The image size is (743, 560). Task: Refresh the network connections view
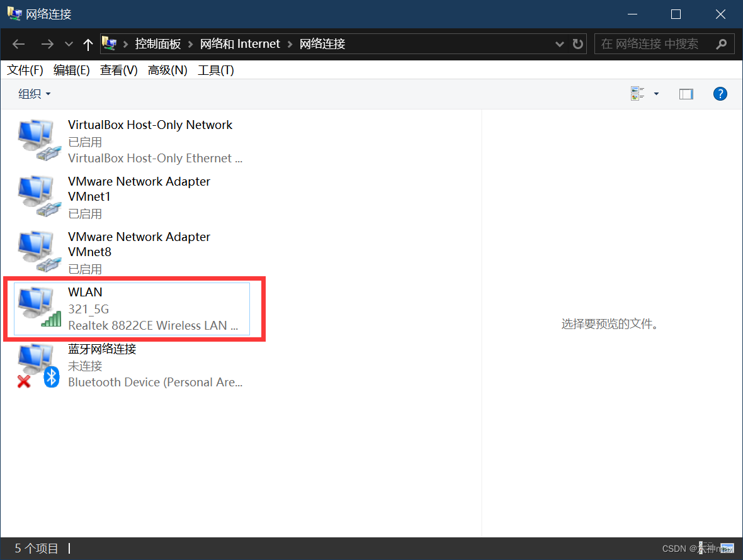[577, 44]
